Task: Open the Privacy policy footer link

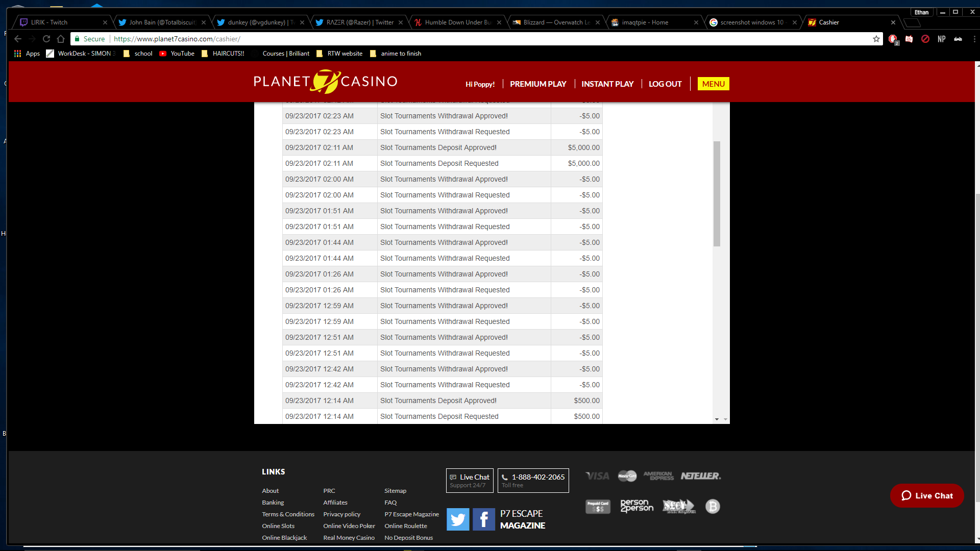Action: [x=341, y=514]
